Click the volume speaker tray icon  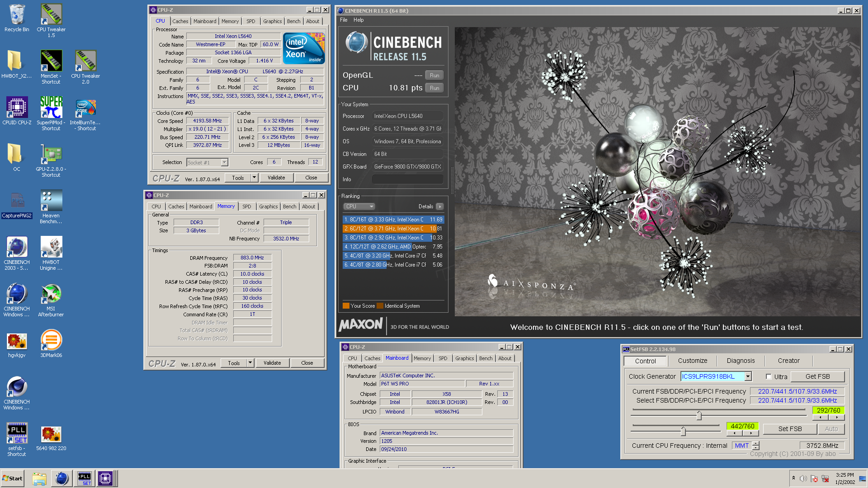click(803, 479)
